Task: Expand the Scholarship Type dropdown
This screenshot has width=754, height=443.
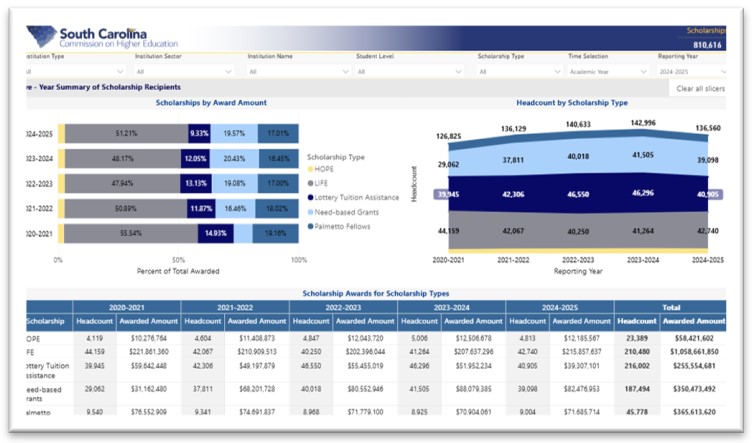Action: click(519, 71)
